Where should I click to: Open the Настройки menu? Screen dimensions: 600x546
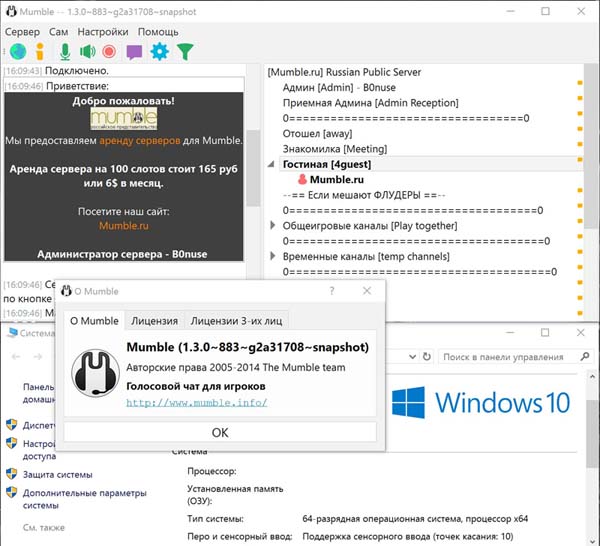click(x=102, y=31)
